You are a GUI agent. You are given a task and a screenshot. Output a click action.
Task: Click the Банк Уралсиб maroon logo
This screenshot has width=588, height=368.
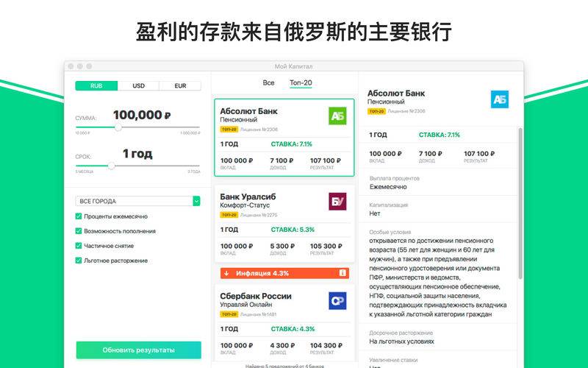click(x=337, y=202)
